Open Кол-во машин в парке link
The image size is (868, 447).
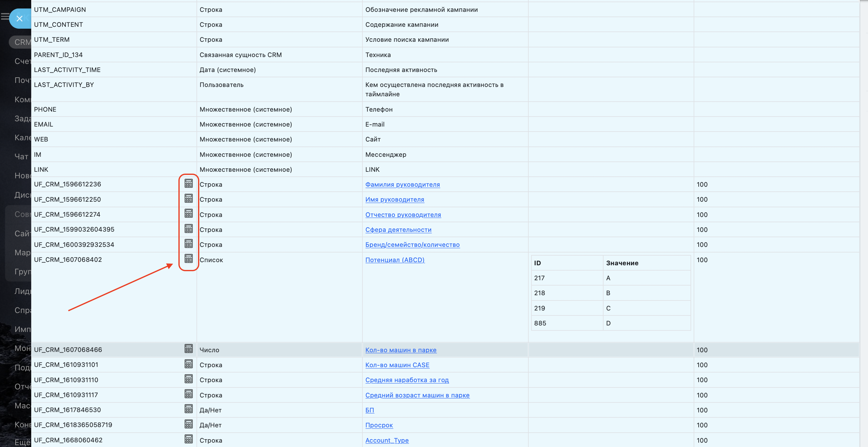point(401,350)
